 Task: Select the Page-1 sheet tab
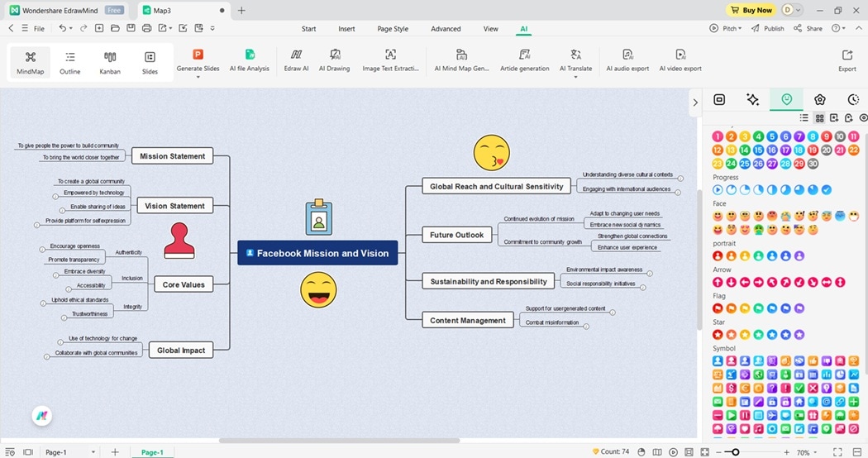[x=152, y=452]
